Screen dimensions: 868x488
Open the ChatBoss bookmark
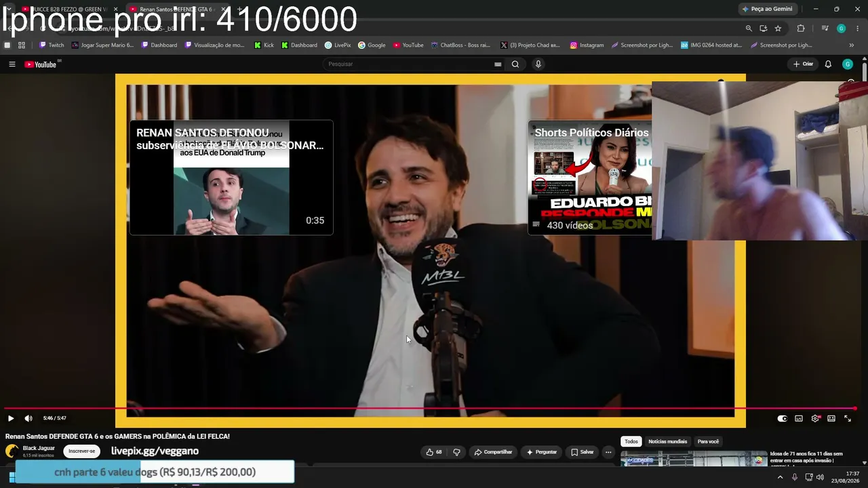point(460,45)
